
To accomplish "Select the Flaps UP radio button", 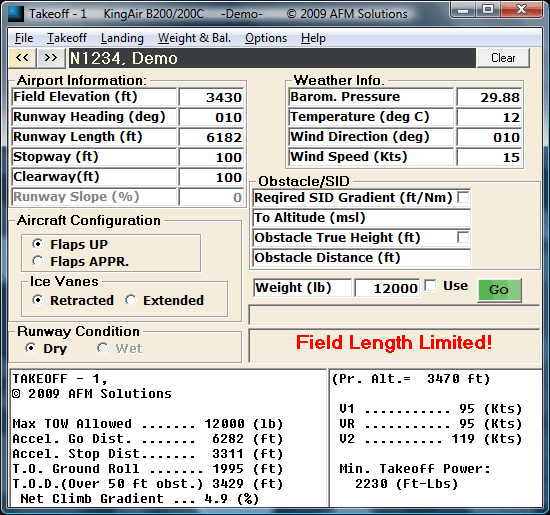I will click(x=38, y=244).
